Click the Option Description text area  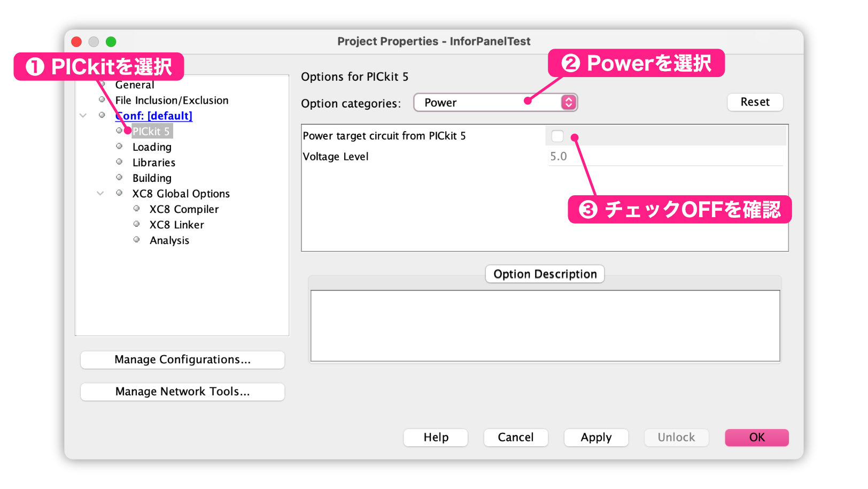(x=545, y=326)
